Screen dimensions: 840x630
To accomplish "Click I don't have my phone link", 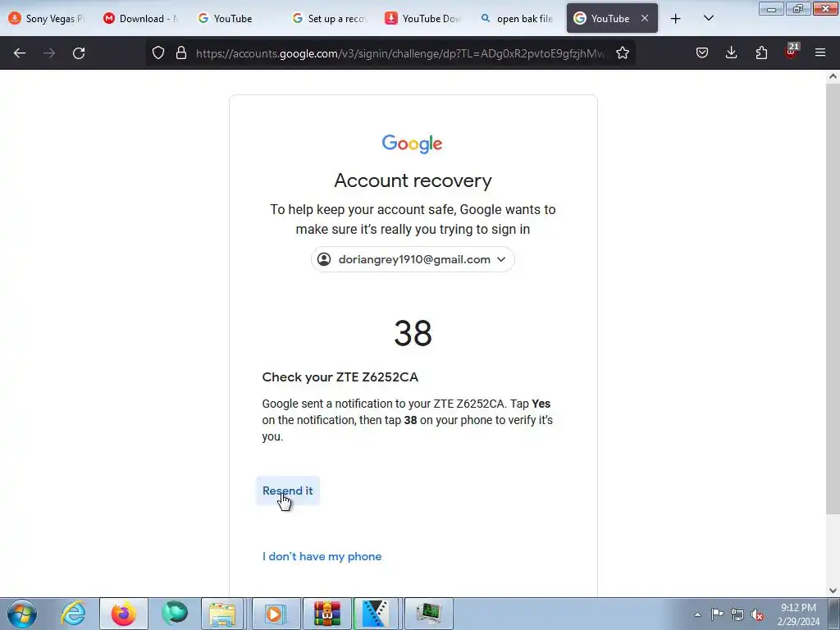I will click(x=322, y=557).
